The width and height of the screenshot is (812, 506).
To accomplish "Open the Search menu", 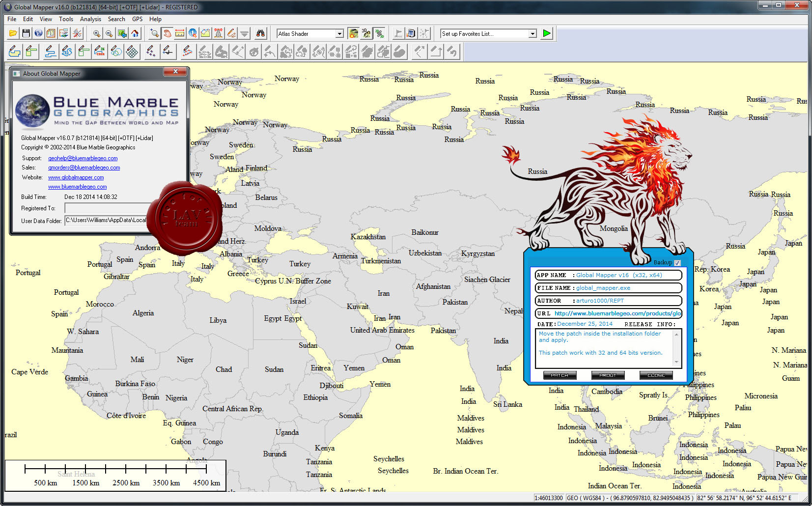I will (116, 19).
